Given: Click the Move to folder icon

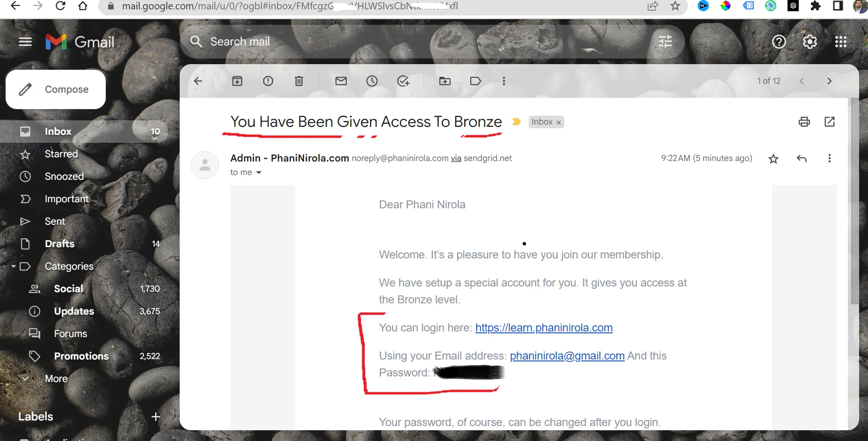Looking at the screenshot, I should point(445,81).
